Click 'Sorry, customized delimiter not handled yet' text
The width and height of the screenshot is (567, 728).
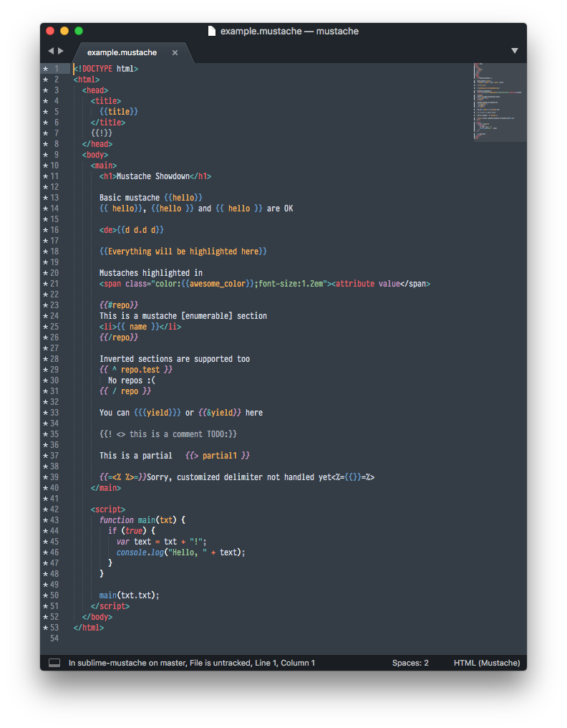pyautogui.click(x=239, y=477)
